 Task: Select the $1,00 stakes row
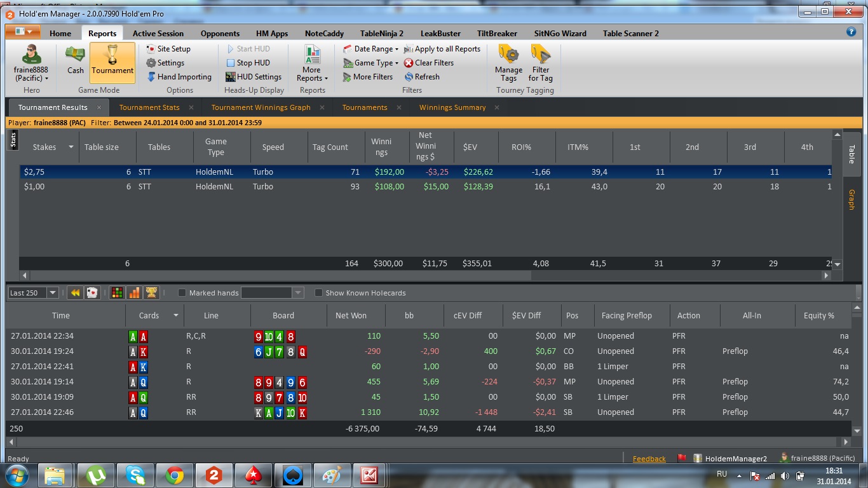[x=426, y=187]
